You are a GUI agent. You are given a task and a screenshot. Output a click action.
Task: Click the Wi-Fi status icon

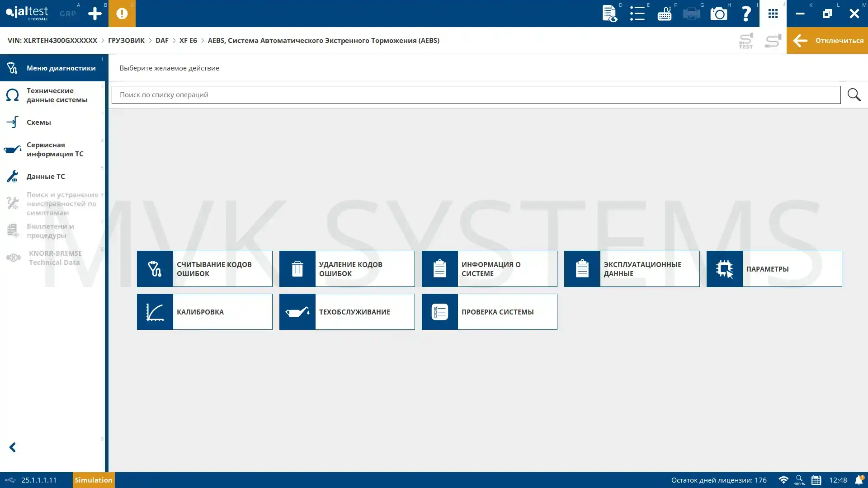(x=783, y=480)
